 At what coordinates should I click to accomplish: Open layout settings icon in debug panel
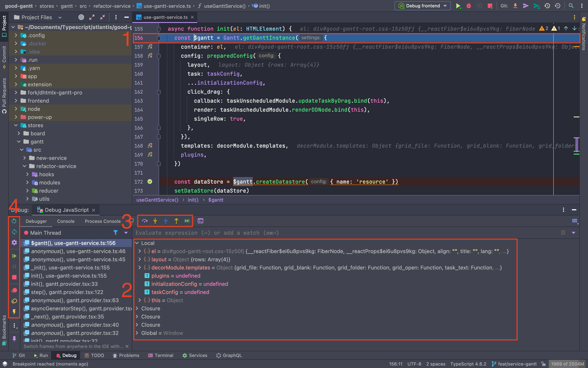pyautogui.click(x=575, y=221)
